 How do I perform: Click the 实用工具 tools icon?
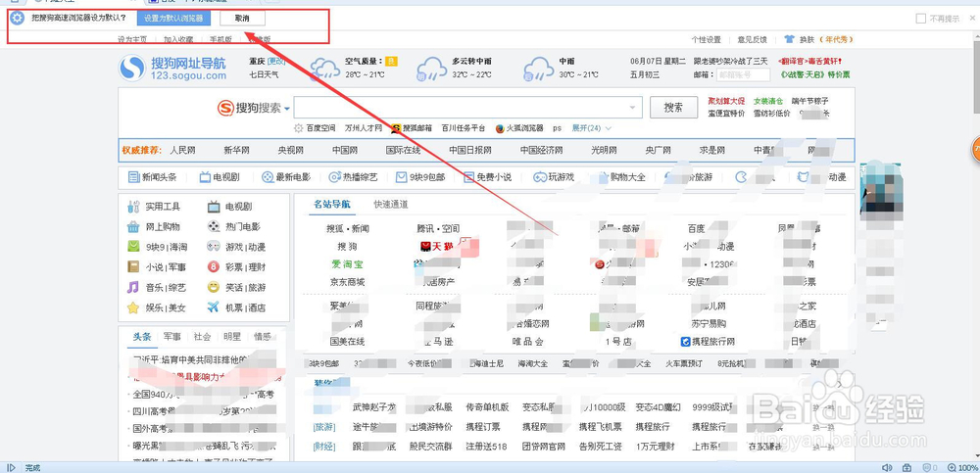pyautogui.click(x=133, y=207)
